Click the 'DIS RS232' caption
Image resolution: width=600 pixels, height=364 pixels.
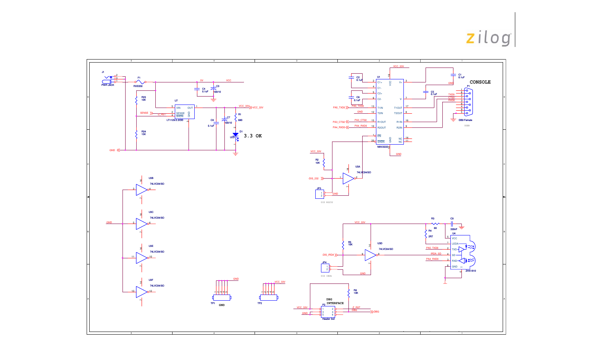(327, 202)
